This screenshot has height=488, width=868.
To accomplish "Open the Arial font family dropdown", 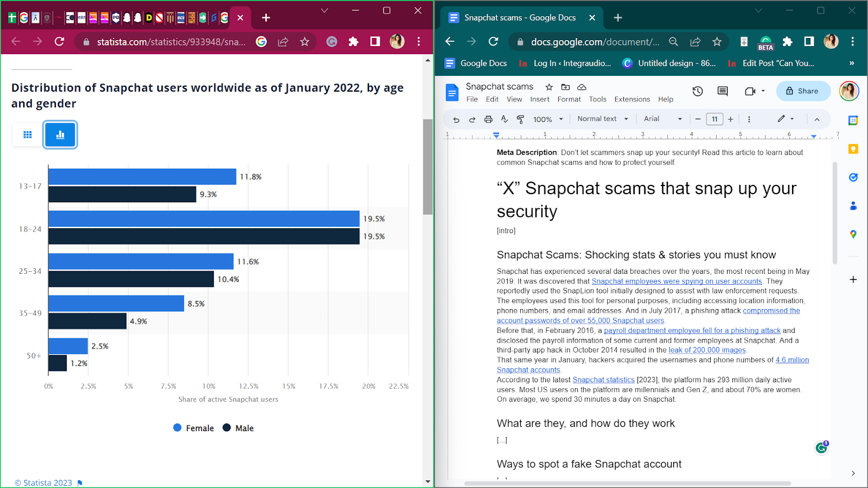I will click(661, 119).
